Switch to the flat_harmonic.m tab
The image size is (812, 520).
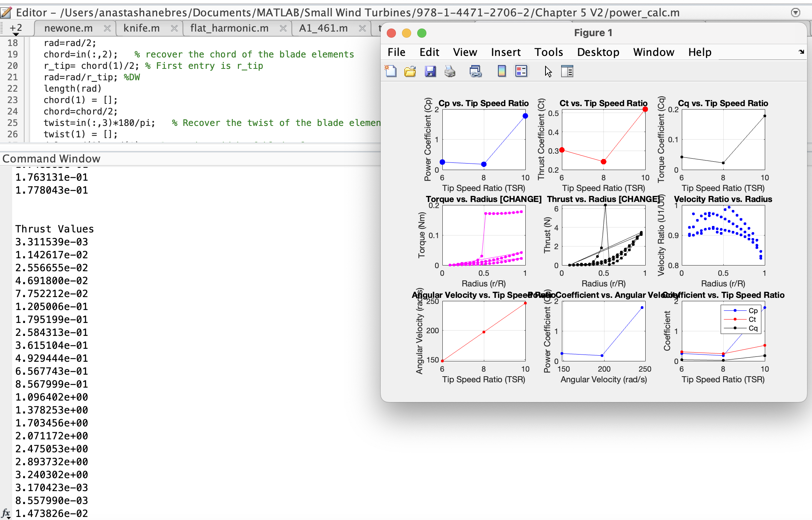point(229,28)
